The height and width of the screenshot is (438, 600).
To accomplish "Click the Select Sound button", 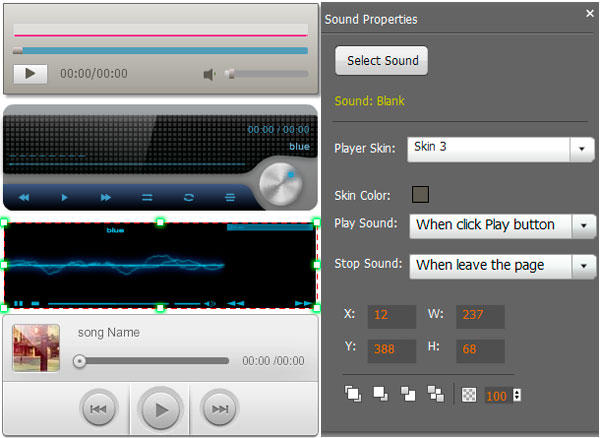I will point(382,61).
